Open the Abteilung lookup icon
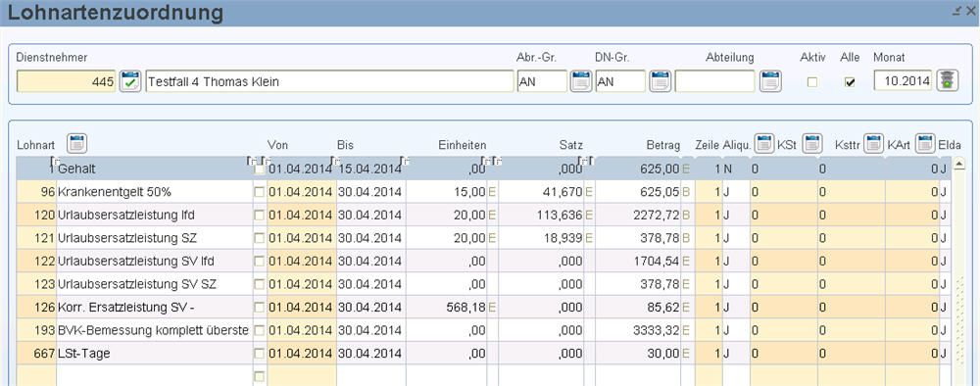Image resolution: width=980 pixels, height=386 pixels. point(770,81)
